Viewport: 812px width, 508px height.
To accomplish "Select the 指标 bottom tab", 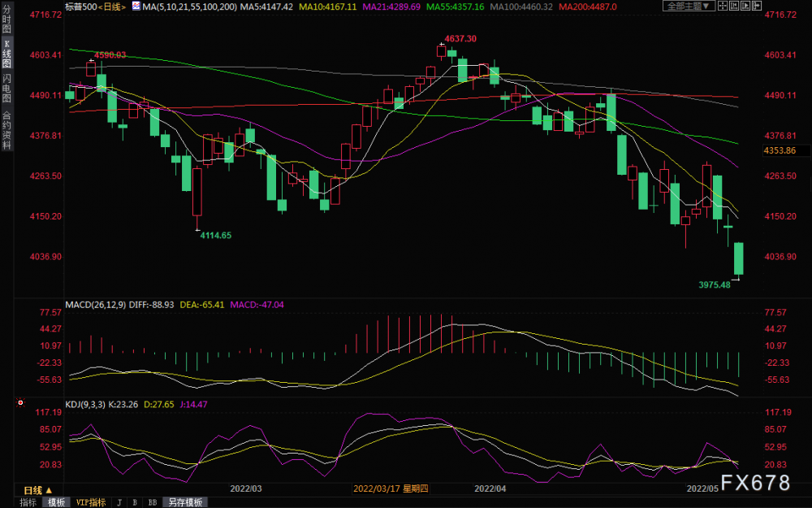I will point(28,502).
